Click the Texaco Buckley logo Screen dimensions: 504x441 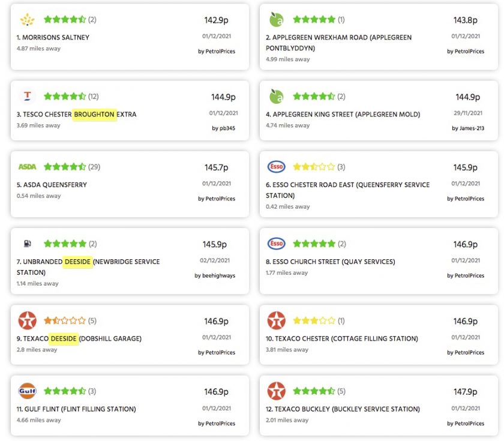pos(276,391)
